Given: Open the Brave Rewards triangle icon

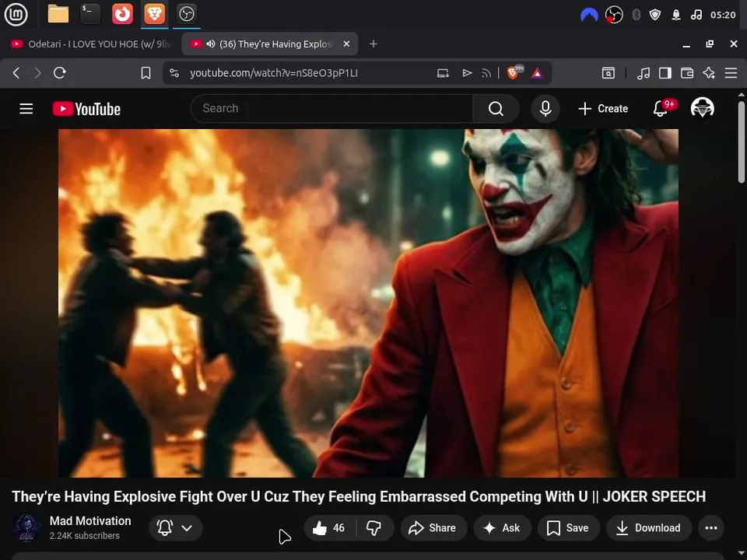Looking at the screenshot, I should [538, 73].
